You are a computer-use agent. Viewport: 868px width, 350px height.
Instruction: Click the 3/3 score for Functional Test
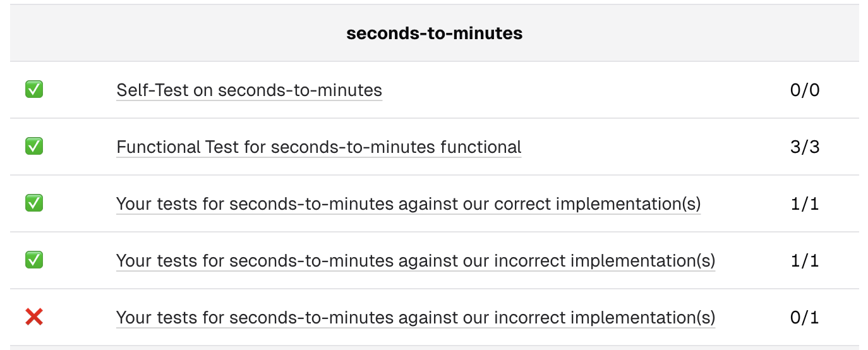coord(804,147)
